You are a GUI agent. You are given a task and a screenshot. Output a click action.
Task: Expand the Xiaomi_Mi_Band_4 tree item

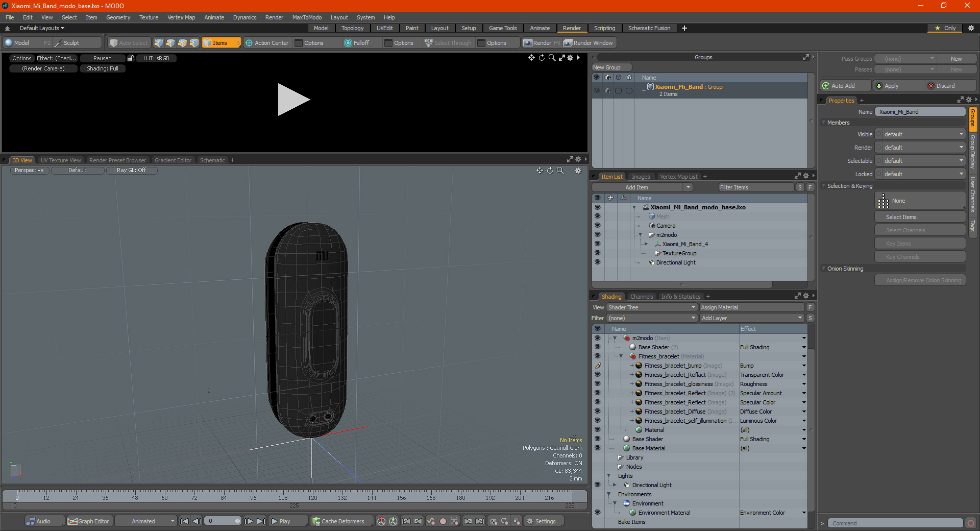click(x=647, y=244)
